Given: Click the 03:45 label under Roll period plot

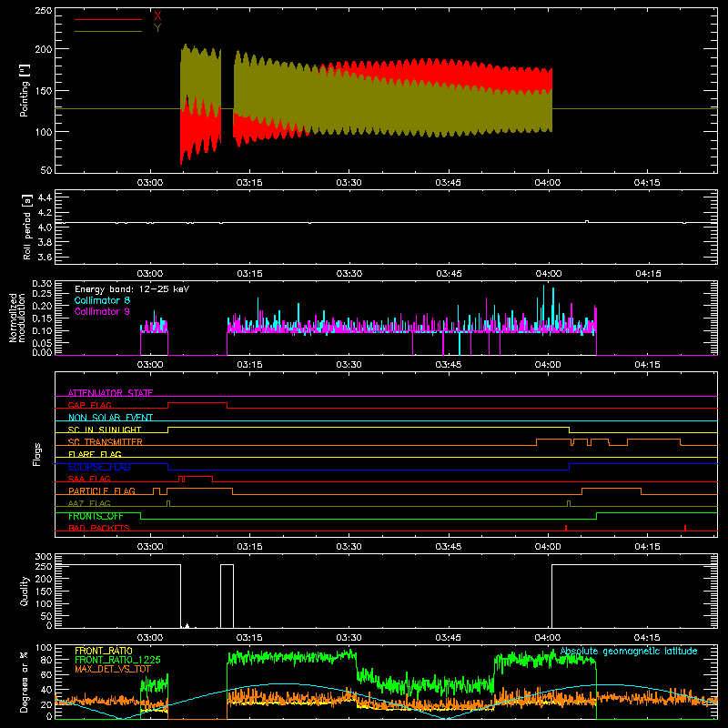Looking at the screenshot, I should (449, 274).
